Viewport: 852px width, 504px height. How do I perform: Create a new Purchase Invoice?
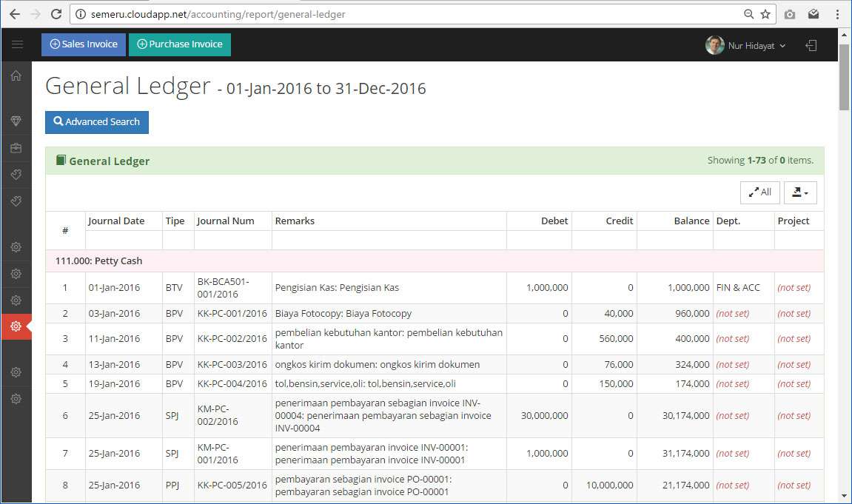coord(180,44)
